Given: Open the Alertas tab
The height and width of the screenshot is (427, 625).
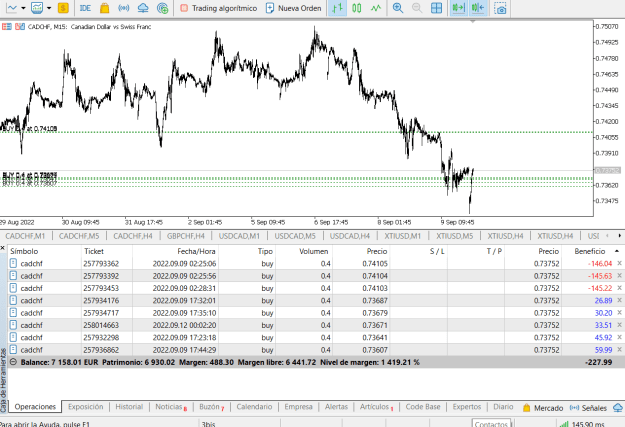Looking at the screenshot, I should point(336,407).
